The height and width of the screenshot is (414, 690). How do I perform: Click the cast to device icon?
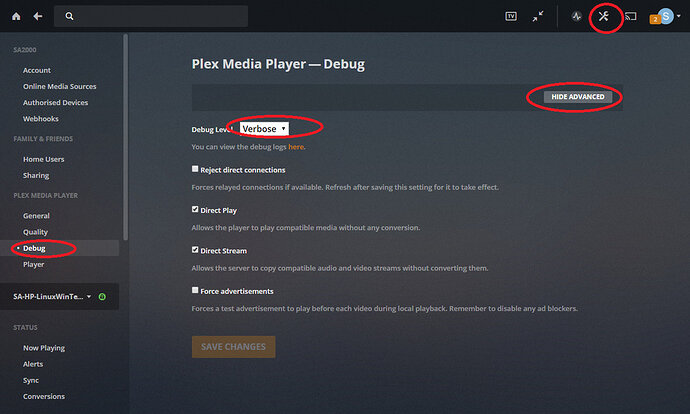[631, 17]
